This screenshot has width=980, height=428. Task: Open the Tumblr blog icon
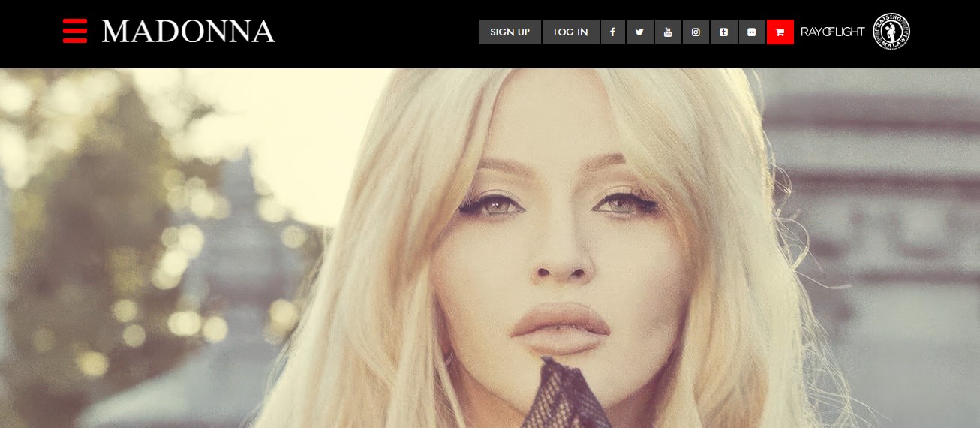pyautogui.click(x=723, y=32)
